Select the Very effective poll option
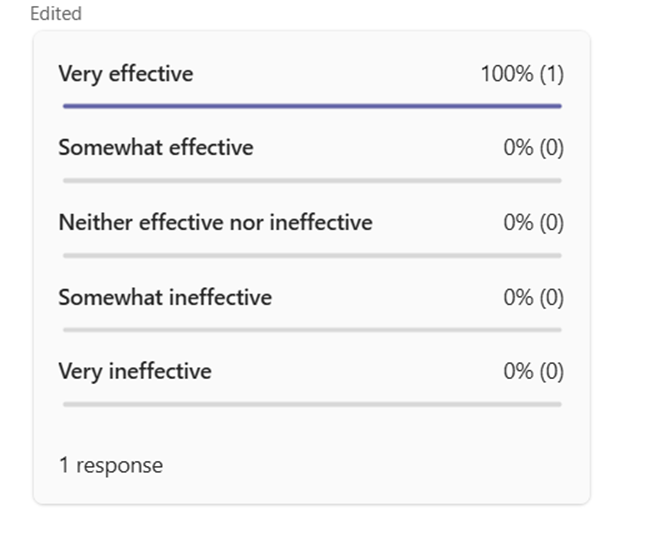The width and height of the screenshot is (656, 540). (x=126, y=74)
